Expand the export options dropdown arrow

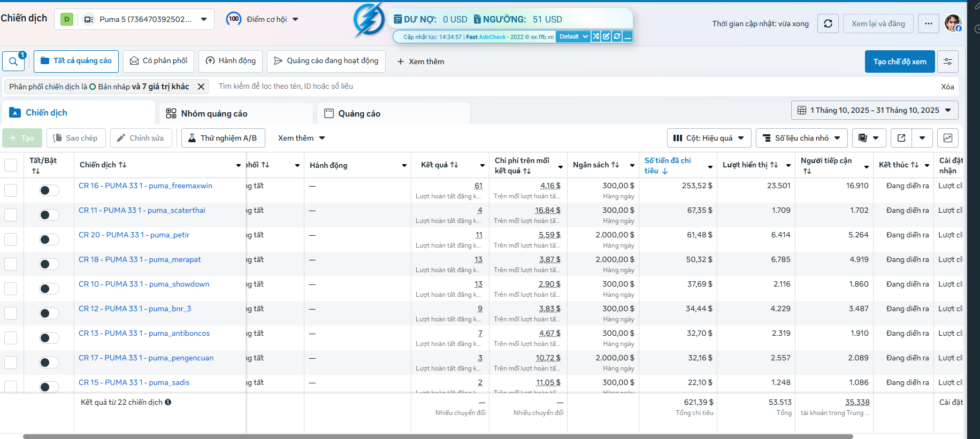(x=922, y=138)
